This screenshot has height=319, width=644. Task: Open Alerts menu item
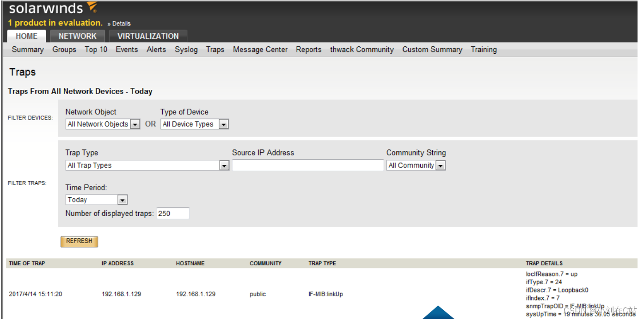click(156, 50)
